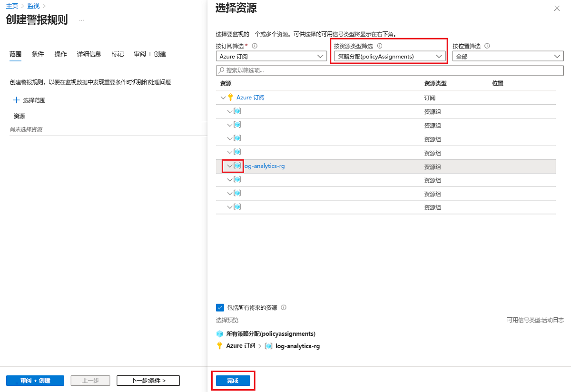Click the 可用信号类型:活动日志 text
Image resolution: width=571 pixels, height=392 pixels.
click(x=535, y=320)
